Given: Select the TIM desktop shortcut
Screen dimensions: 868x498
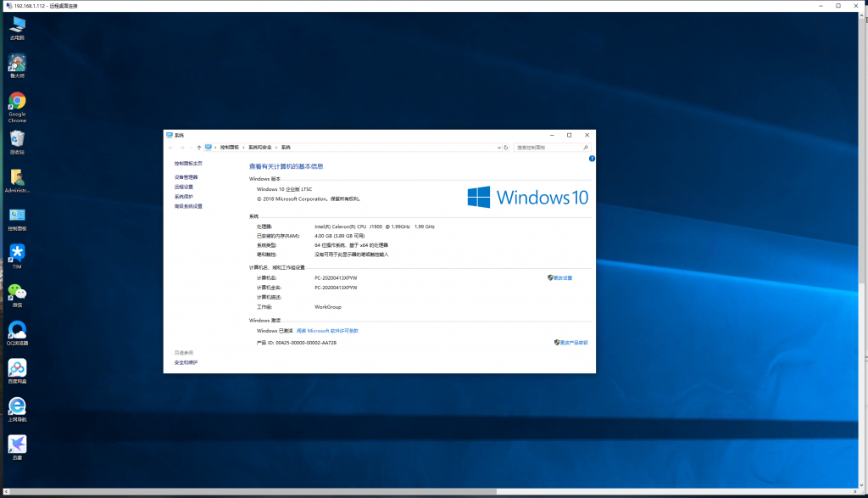Looking at the screenshot, I should pos(17,257).
